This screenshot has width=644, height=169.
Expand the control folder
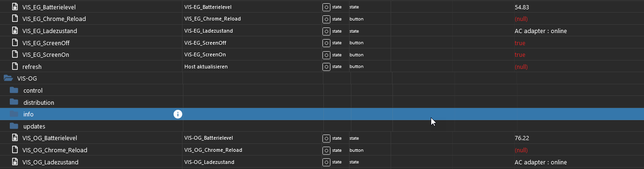[x=14, y=90]
